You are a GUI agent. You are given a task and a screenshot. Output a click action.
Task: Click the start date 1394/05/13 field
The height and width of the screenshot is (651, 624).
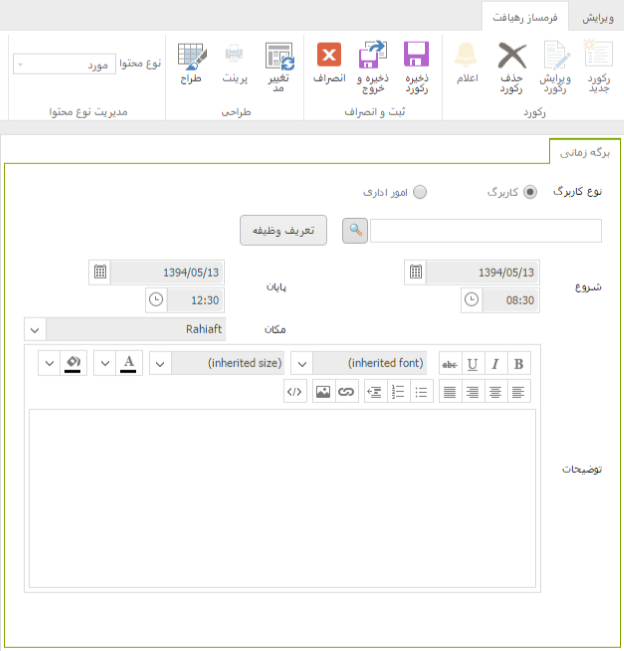(x=483, y=272)
